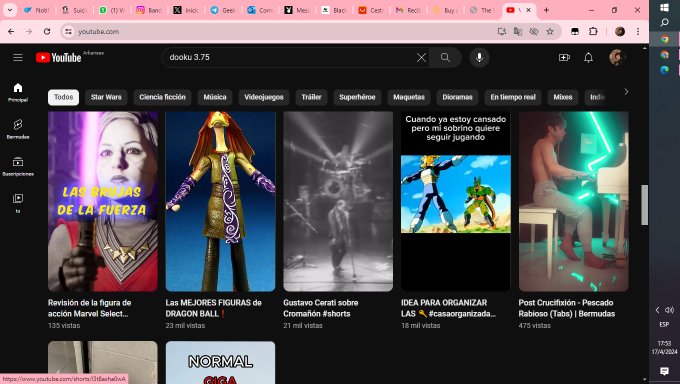
Task: Bookmark this page with the star
Action: (550, 31)
